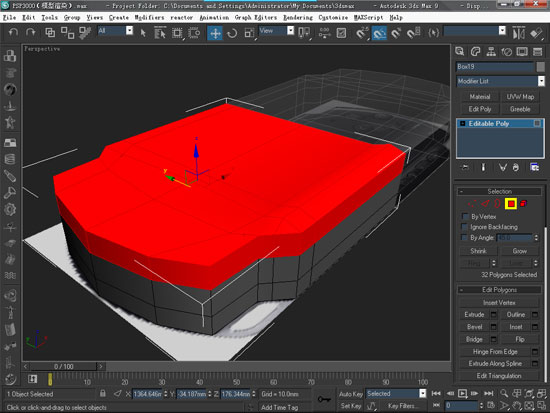Viewport: 550px width, 413px height.
Task: Enable Ignore Backfacing checkbox
Action: coord(465,227)
